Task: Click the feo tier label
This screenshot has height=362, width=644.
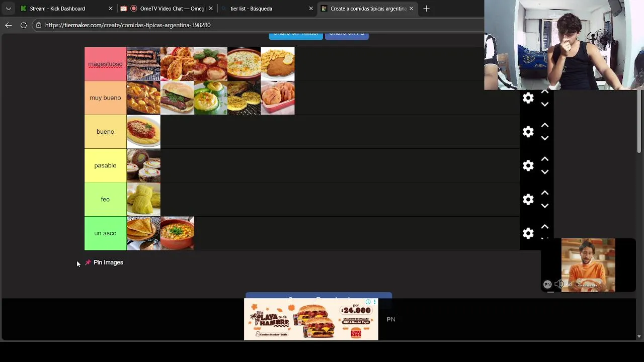Action: (x=105, y=200)
